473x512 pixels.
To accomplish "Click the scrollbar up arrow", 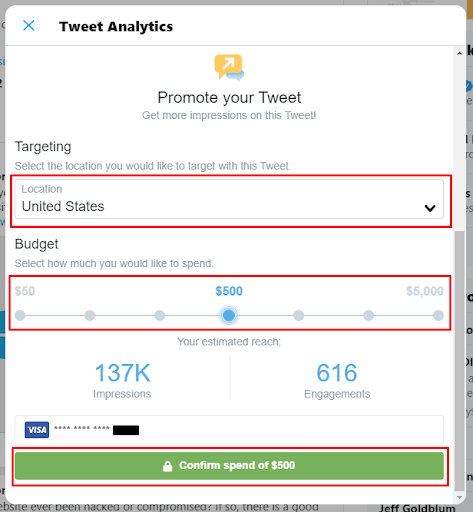I will coord(460,53).
